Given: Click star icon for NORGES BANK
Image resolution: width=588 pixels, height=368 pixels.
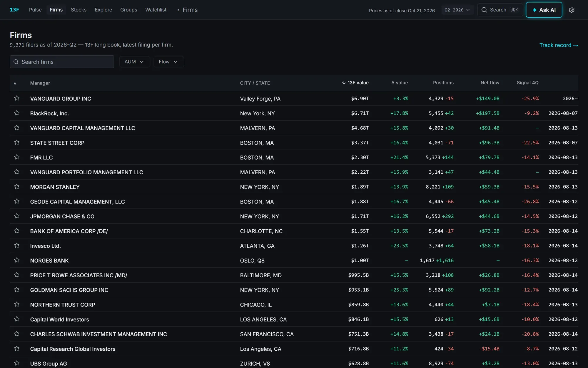Looking at the screenshot, I should point(17,260).
